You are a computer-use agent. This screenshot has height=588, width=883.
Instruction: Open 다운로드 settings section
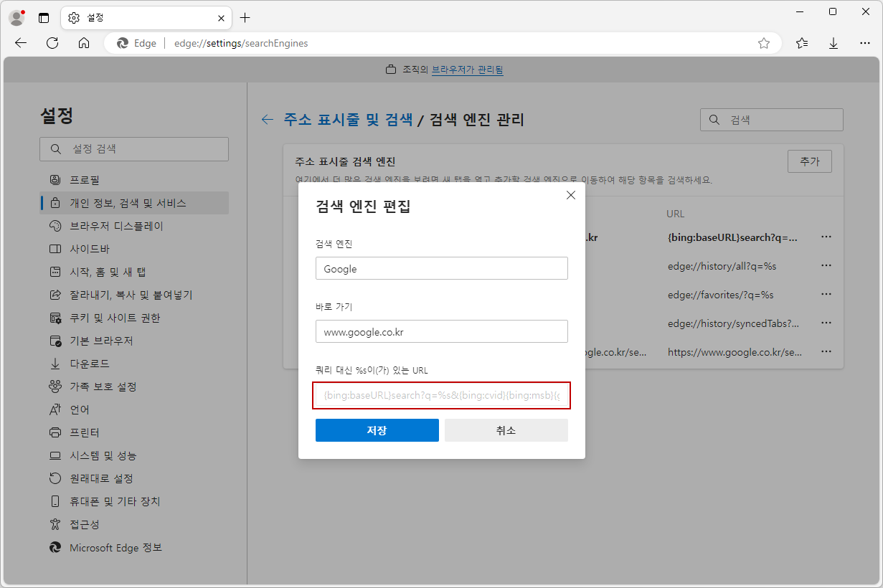pyautogui.click(x=134, y=364)
